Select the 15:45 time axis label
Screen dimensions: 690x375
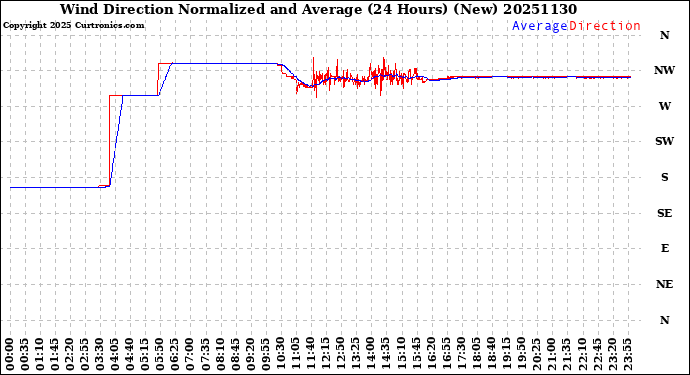click(x=416, y=354)
